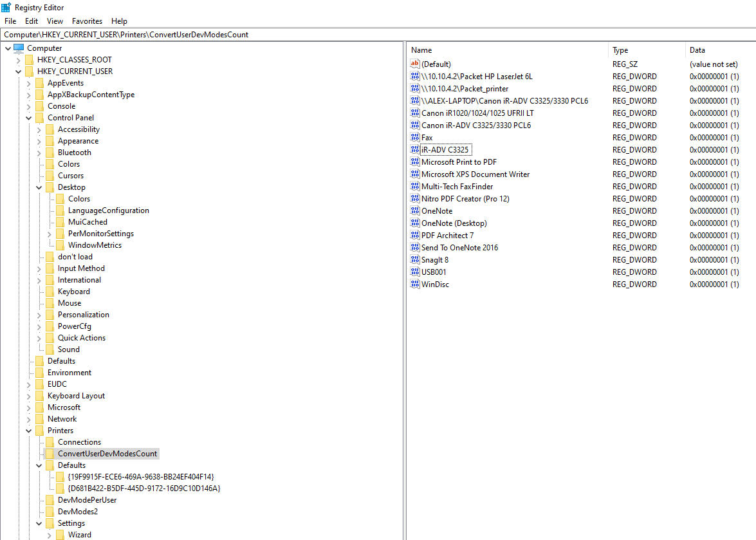Select the WindowMetrics key
The image size is (756, 540).
95,245
